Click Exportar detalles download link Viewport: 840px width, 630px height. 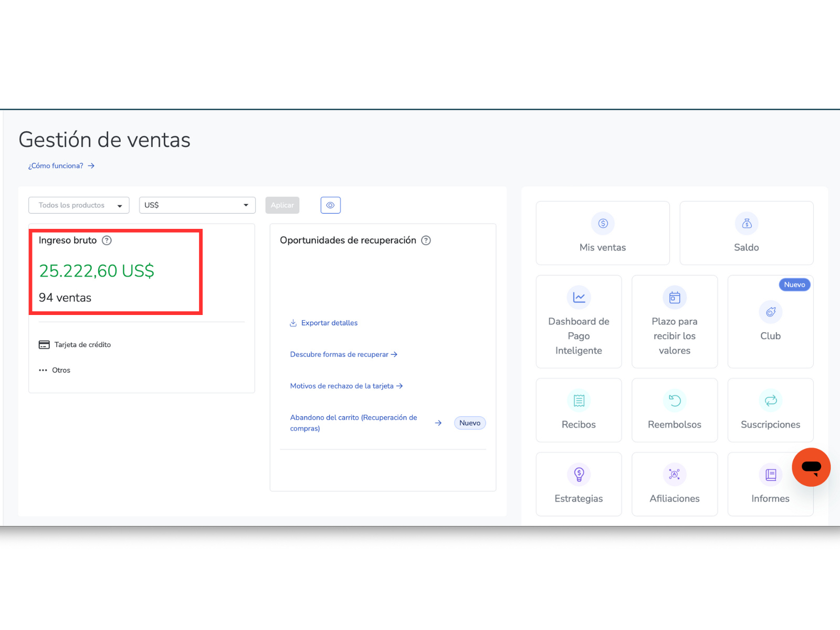[x=329, y=323]
